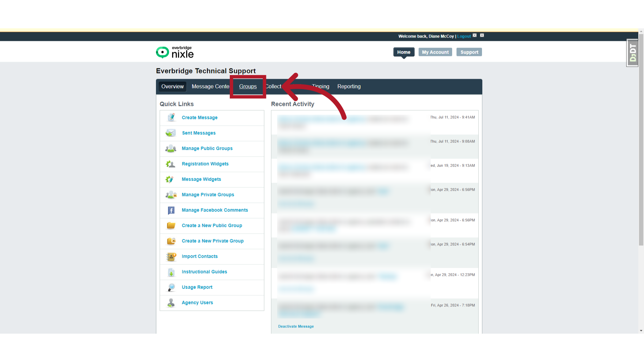Open the Manage Private Groups link
This screenshot has width=644, height=362.
coord(208,195)
